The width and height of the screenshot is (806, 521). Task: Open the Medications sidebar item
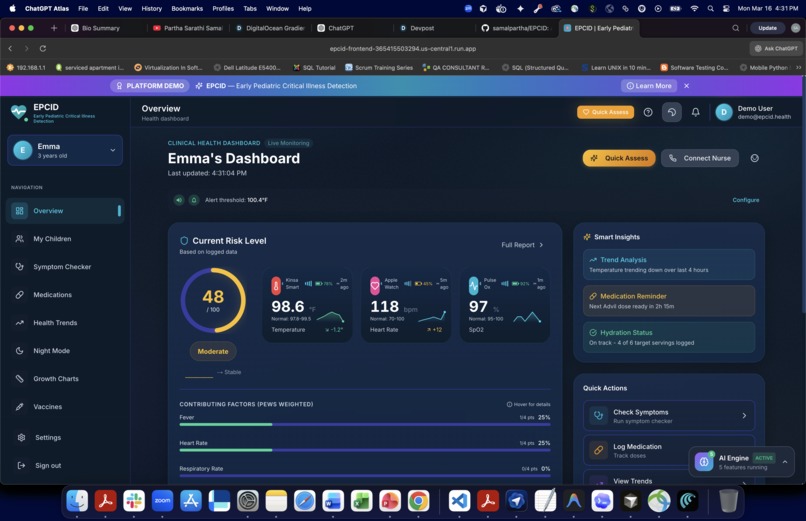tap(65, 295)
